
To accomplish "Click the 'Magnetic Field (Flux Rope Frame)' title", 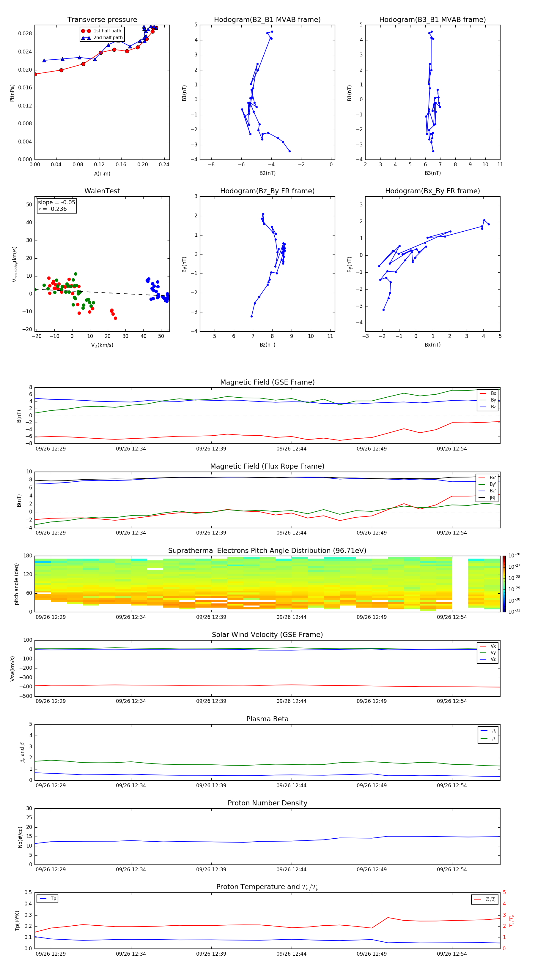I will 267,466.
